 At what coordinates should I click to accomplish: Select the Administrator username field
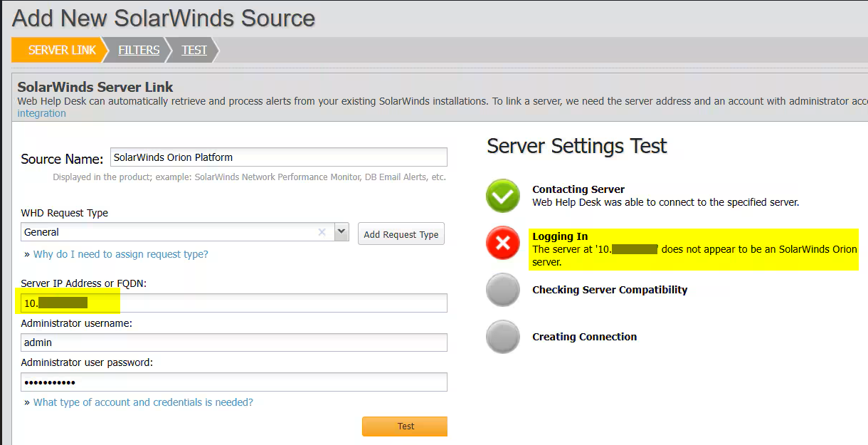pyautogui.click(x=233, y=342)
